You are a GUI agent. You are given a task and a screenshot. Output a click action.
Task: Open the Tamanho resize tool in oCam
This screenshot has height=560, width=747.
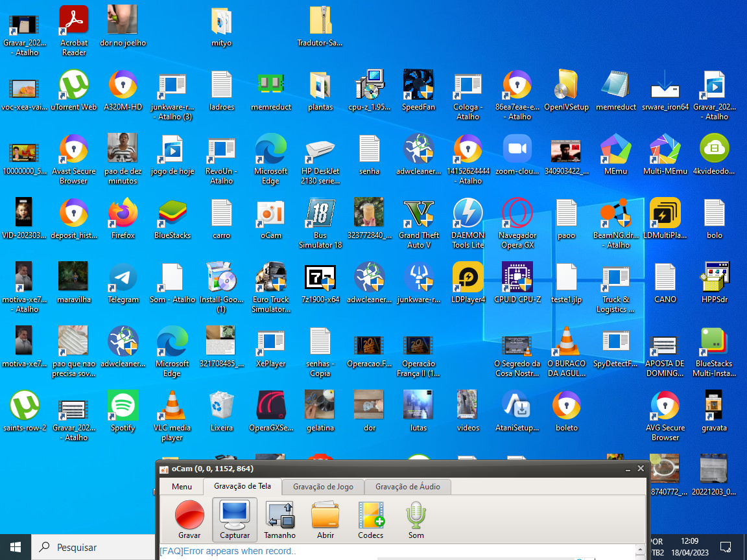[279, 520]
